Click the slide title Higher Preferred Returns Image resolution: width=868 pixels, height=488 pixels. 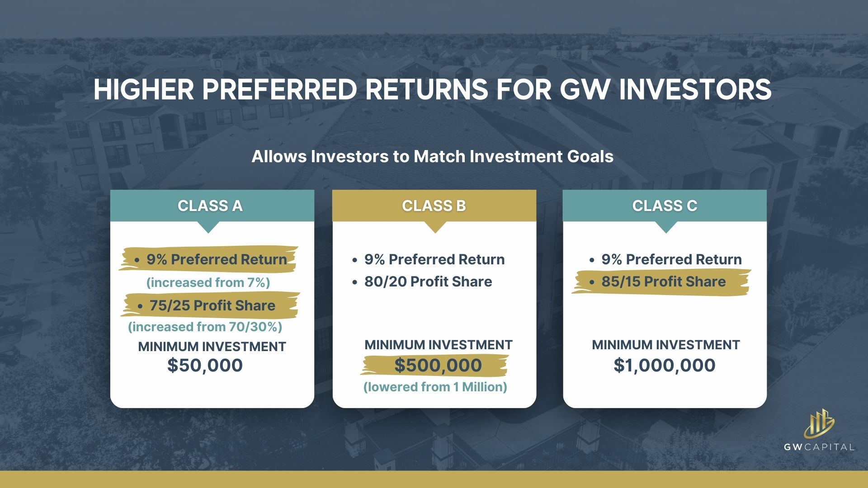(432, 89)
